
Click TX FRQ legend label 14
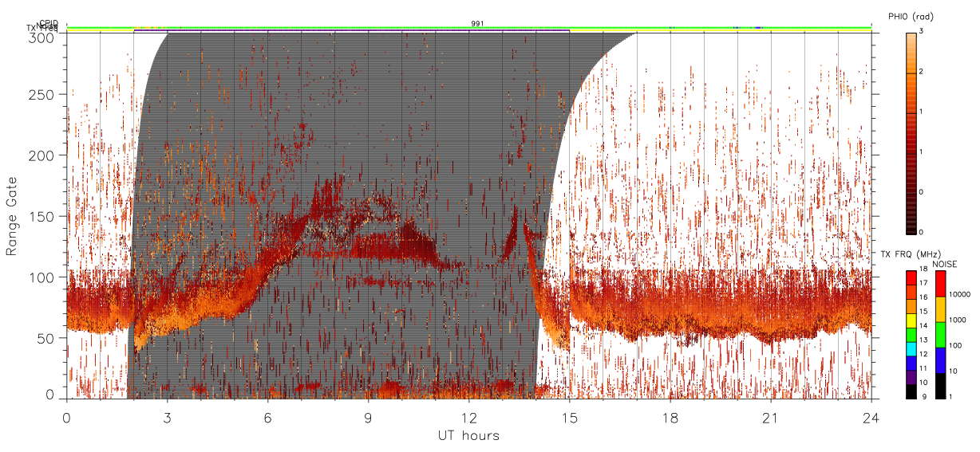tap(924, 325)
